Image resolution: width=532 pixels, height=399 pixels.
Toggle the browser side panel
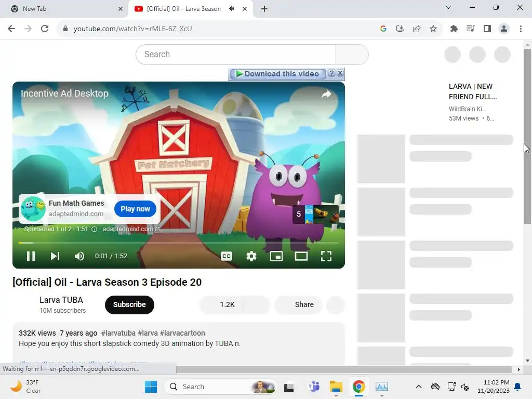[x=487, y=29]
